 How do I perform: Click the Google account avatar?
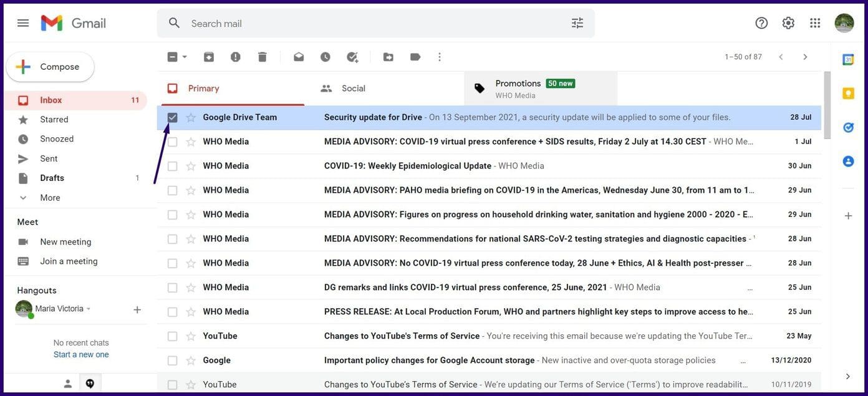[x=844, y=23]
